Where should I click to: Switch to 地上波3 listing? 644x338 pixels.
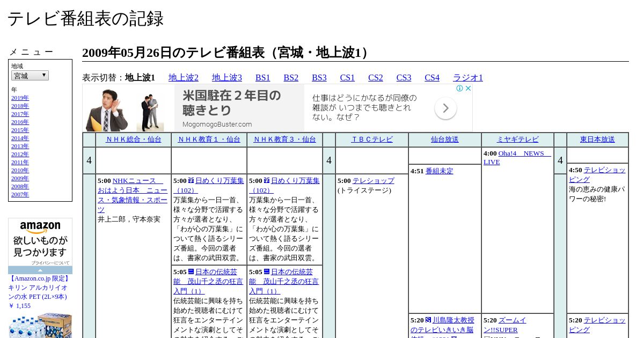tap(227, 77)
